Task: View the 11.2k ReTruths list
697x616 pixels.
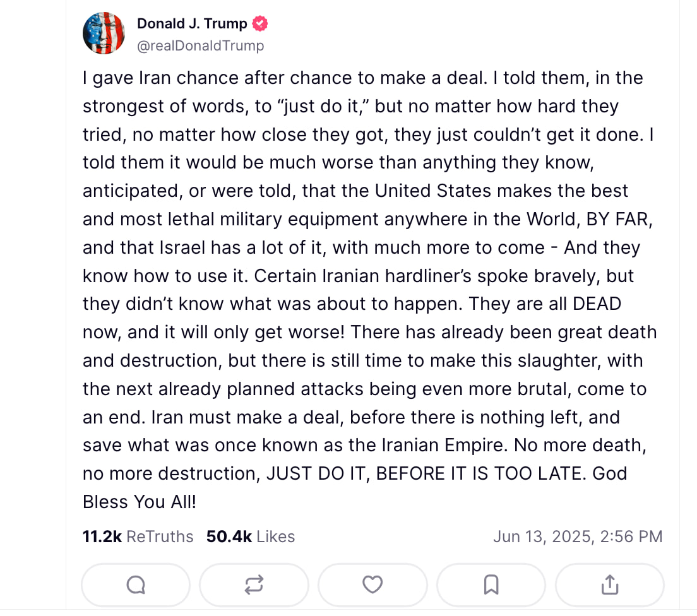Action: (138, 536)
